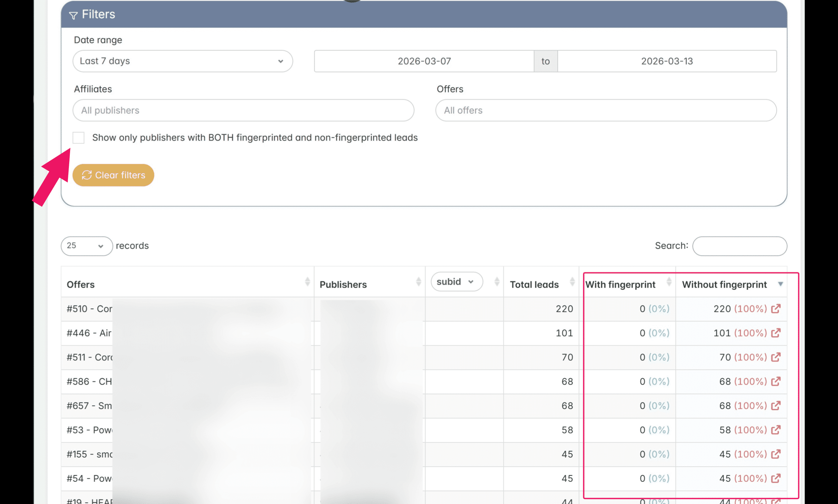Open the All publishers affiliates selector
Screen dimensions: 838x504
(x=243, y=110)
